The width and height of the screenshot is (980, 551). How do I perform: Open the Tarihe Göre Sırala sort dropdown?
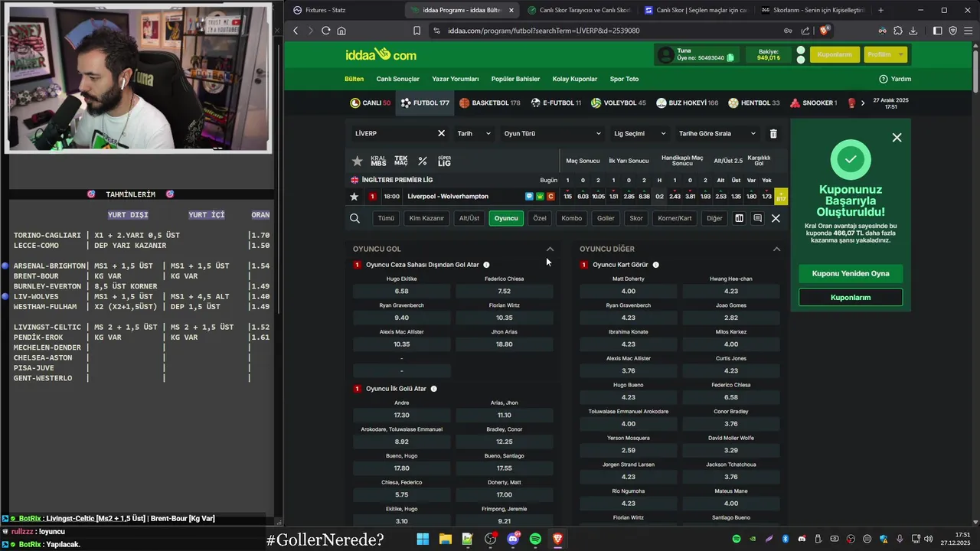(x=717, y=133)
